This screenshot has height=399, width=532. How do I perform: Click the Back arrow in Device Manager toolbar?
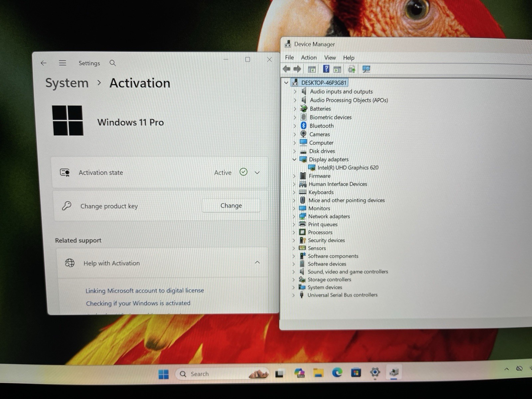tap(286, 69)
